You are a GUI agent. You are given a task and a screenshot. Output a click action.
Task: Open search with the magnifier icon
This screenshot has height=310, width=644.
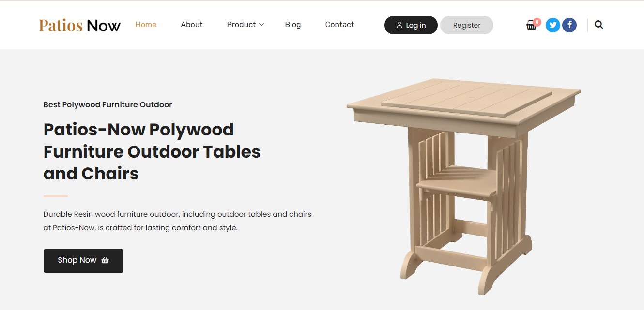click(x=599, y=25)
